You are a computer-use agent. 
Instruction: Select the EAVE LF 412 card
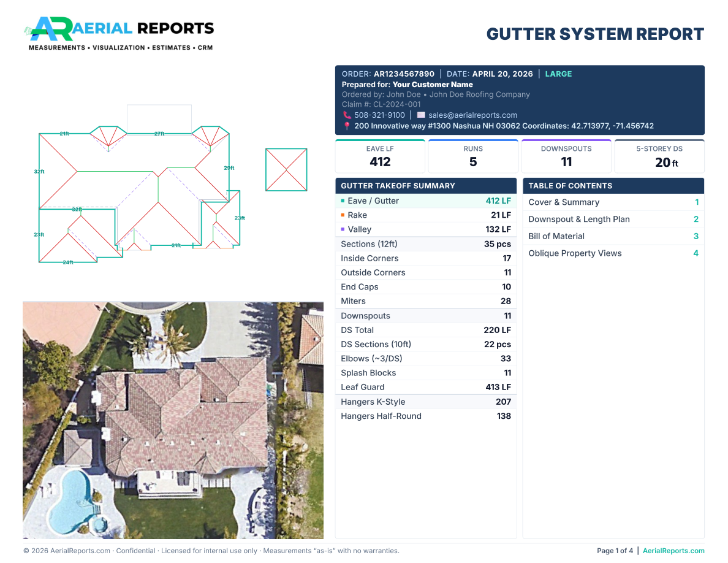coord(380,156)
